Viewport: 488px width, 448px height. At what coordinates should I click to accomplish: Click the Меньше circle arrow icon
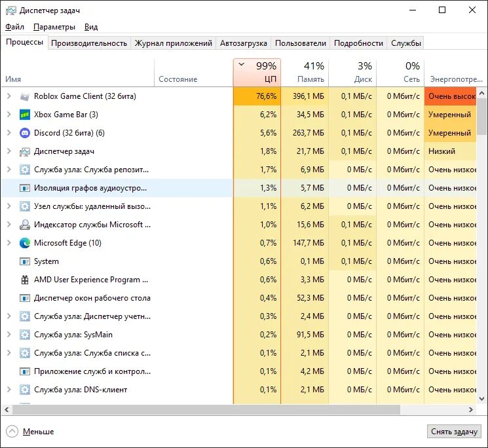[12, 432]
